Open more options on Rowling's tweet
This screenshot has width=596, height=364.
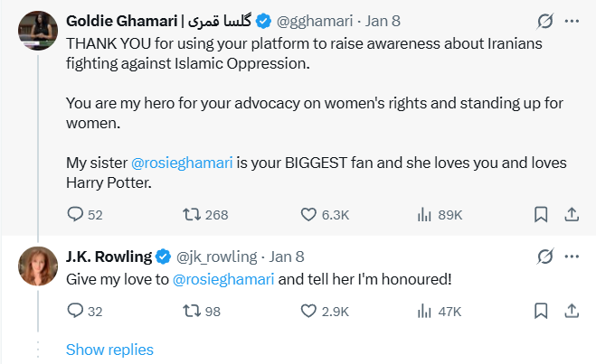[x=572, y=257]
